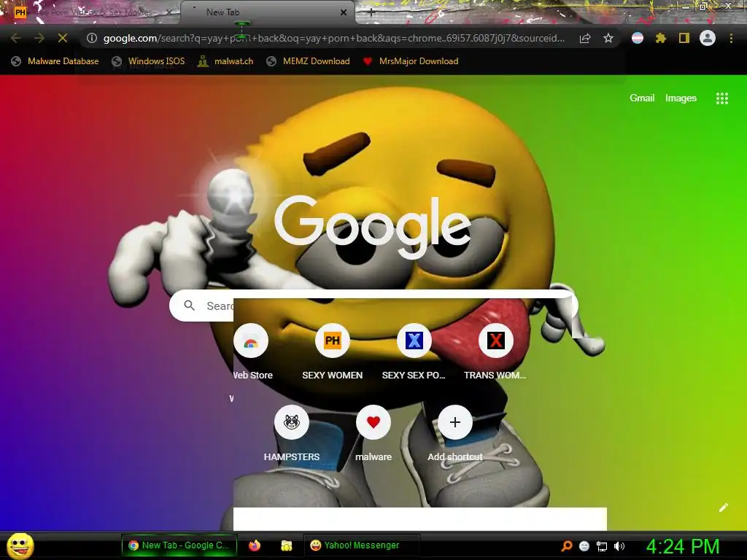Open the striped flag extension icon
The width and height of the screenshot is (747, 560).
click(x=638, y=38)
